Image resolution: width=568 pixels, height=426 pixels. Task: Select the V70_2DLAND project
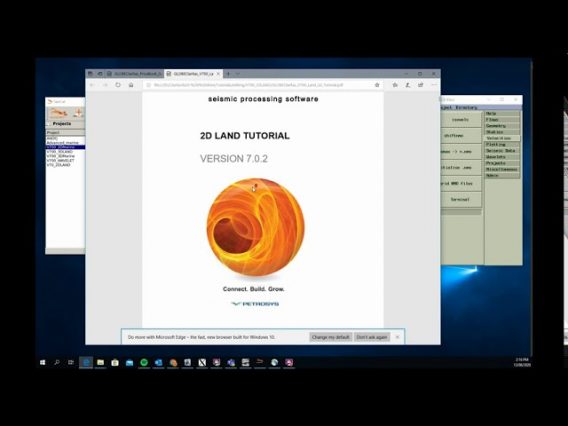pos(58,165)
